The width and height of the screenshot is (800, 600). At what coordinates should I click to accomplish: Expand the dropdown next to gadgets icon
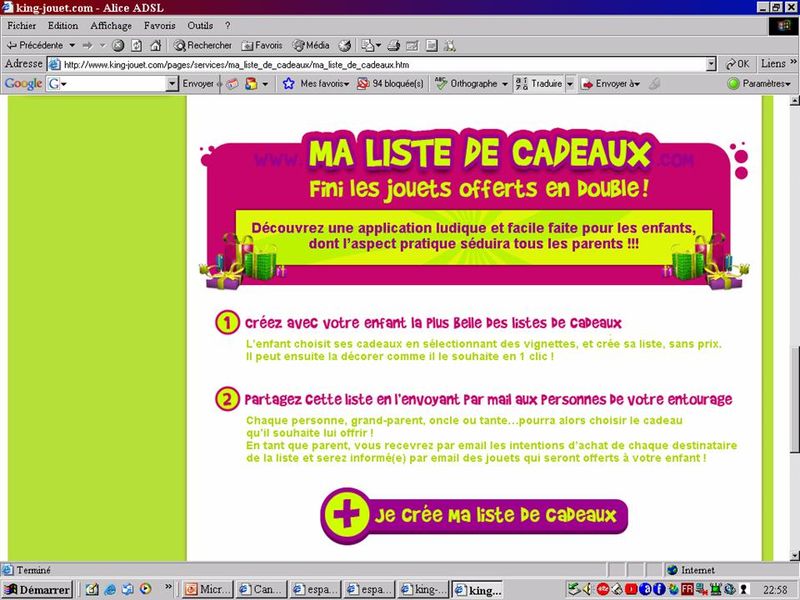pos(265,84)
